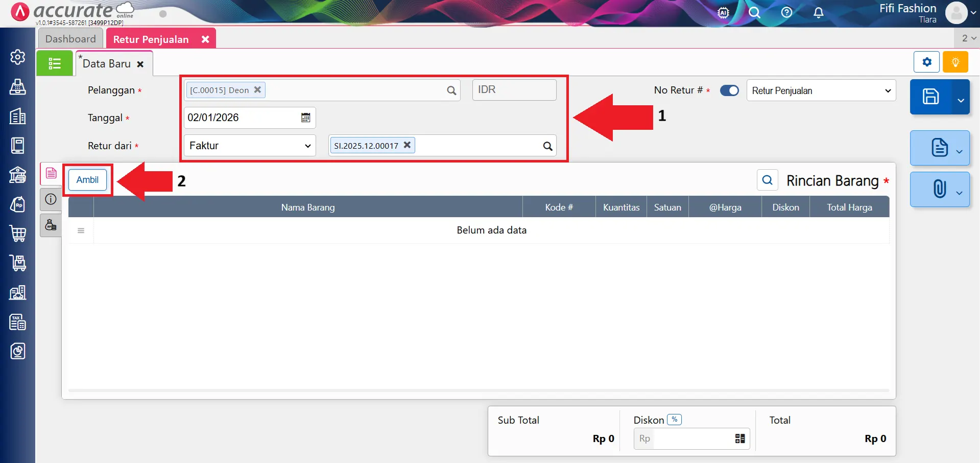This screenshot has width=980, height=463.
Task: Open the form settings gear button
Action: [926, 62]
